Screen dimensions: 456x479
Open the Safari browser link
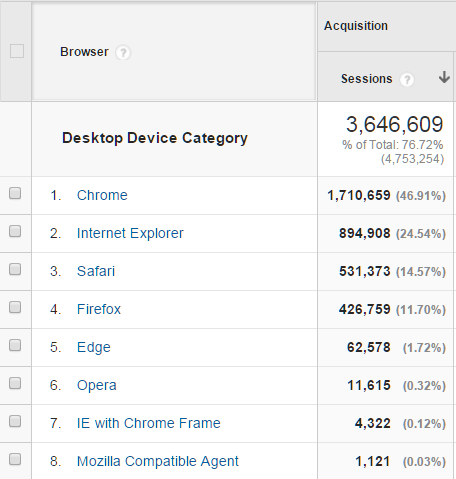pos(96,271)
